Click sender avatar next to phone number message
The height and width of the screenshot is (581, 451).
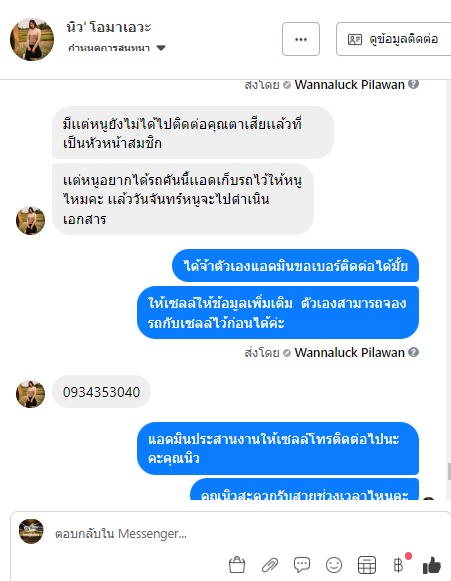pyautogui.click(x=30, y=394)
